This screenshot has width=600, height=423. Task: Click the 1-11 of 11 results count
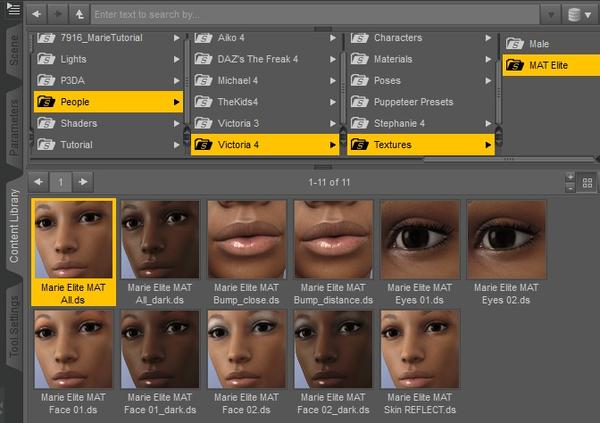click(329, 182)
